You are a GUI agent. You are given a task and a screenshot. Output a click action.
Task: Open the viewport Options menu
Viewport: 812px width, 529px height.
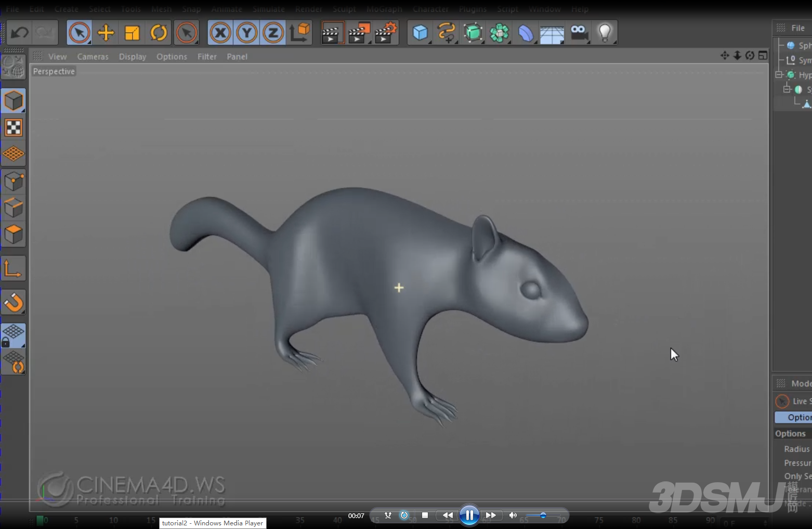coord(172,57)
